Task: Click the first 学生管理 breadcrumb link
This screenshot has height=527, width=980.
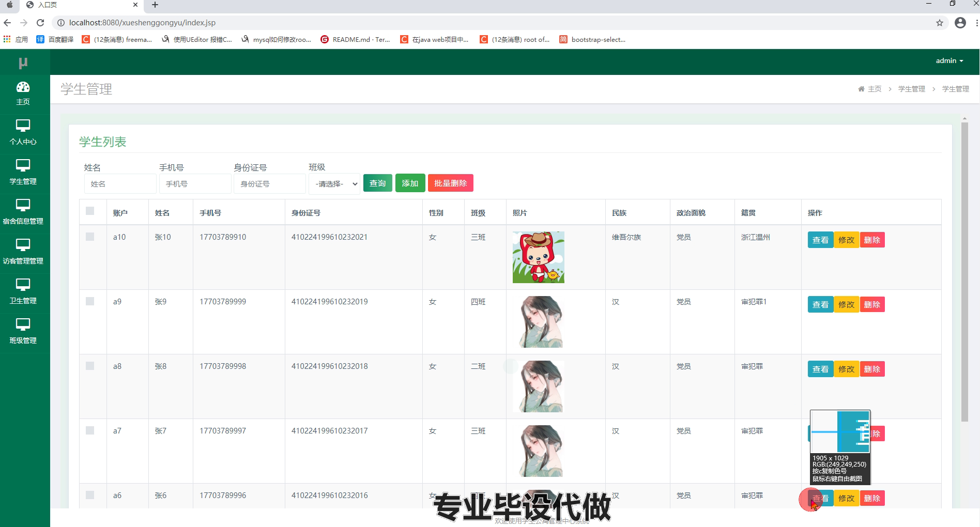Action: (x=912, y=89)
